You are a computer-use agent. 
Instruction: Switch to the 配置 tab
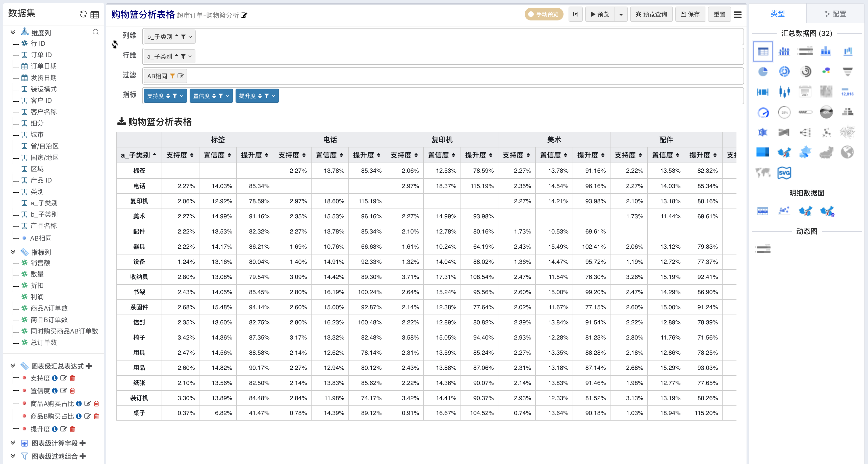tap(835, 14)
